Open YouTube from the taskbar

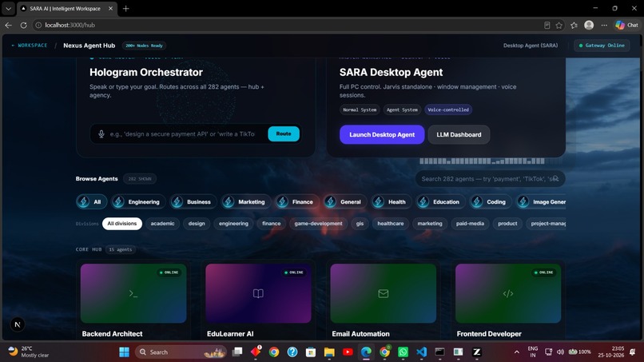tap(348, 352)
